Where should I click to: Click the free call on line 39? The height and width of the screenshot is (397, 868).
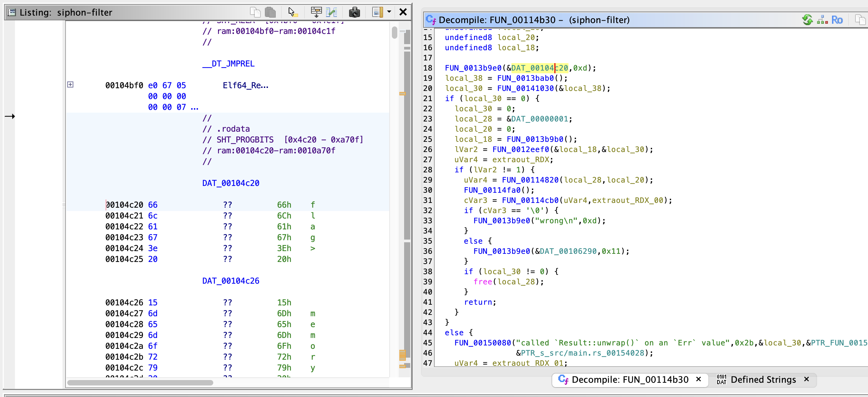(483, 282)
